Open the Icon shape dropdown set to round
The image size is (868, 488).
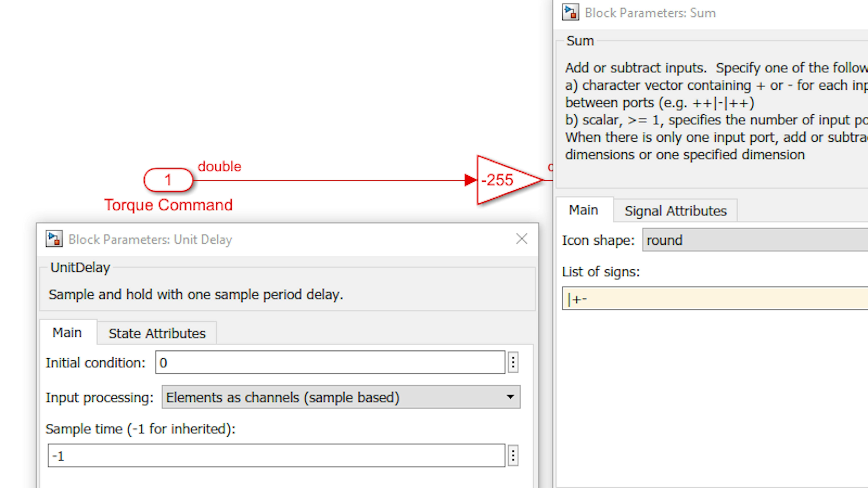755,240
